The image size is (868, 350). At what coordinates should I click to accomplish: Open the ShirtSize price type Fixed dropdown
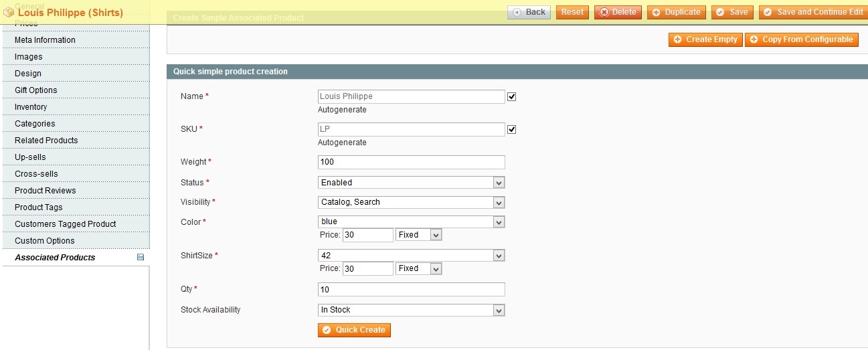(419, 268)
